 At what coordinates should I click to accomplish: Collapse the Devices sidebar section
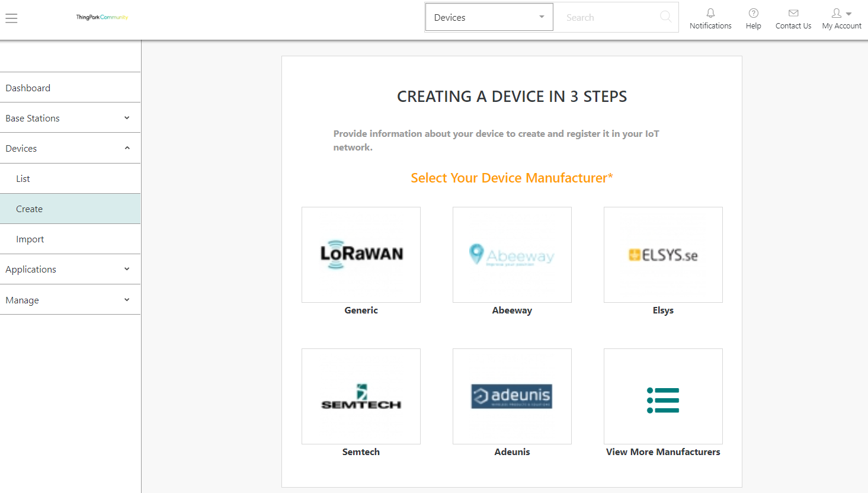click(71, 148)
